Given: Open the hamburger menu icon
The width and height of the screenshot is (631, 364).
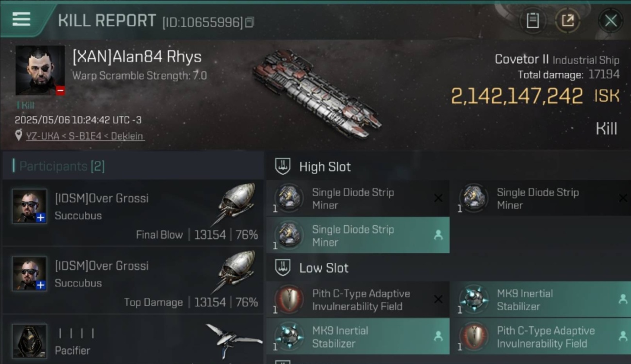Looking at the screenshot, I should tap(21, 19).
